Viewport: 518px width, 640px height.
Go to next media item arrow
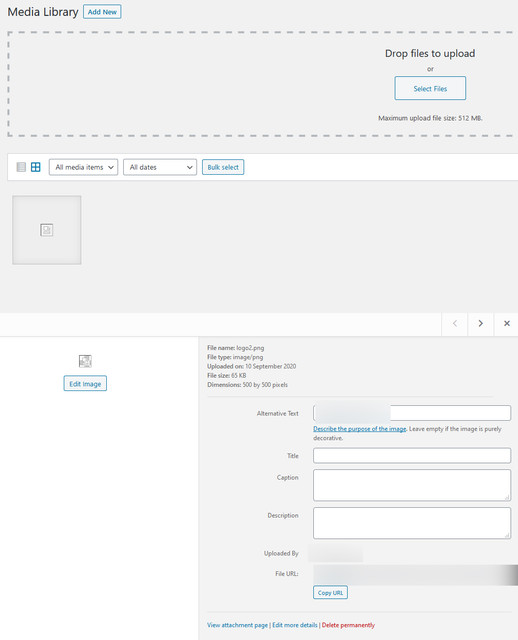480,323
